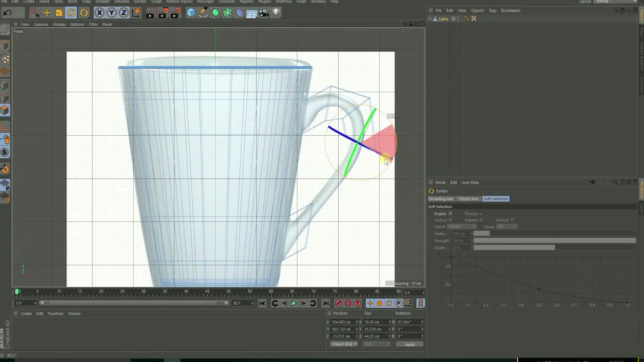Toggle the coordinate system icon
This screenshot has width=644, height=362.
click(x=136, y=13)
